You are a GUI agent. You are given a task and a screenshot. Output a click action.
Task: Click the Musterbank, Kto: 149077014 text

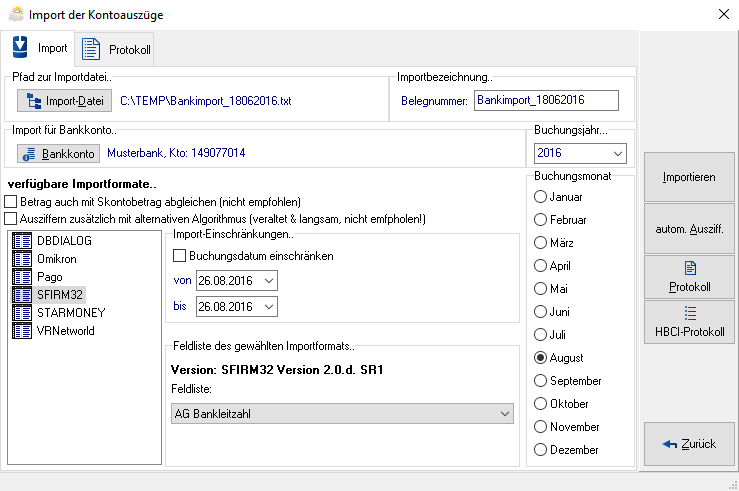pos(176,153)
